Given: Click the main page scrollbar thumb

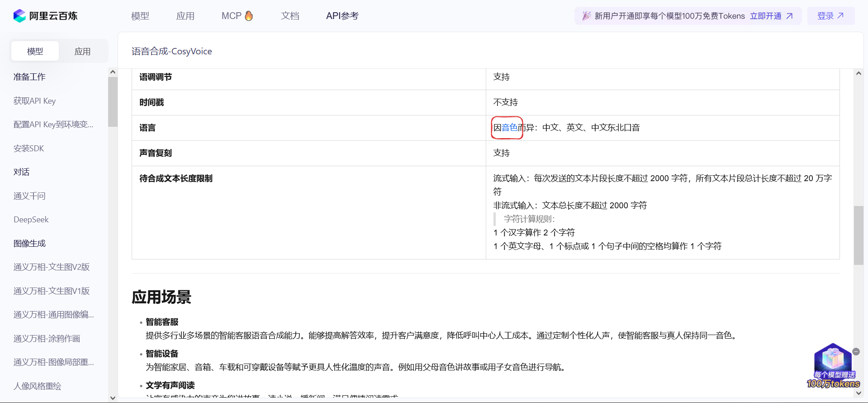Looking at the screenshot, I should tap(859, 235).
